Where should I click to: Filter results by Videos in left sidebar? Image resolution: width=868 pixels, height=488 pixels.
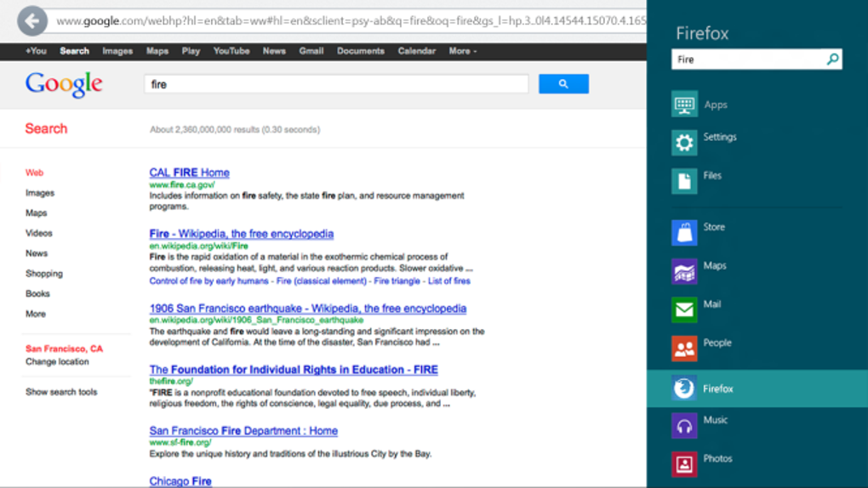coord(39,233)
